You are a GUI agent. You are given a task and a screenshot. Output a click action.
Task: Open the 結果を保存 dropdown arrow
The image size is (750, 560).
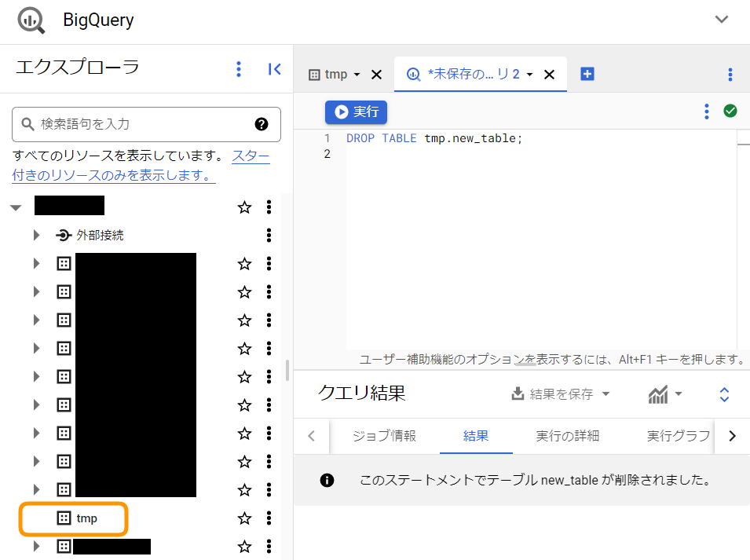pos(606,394)
